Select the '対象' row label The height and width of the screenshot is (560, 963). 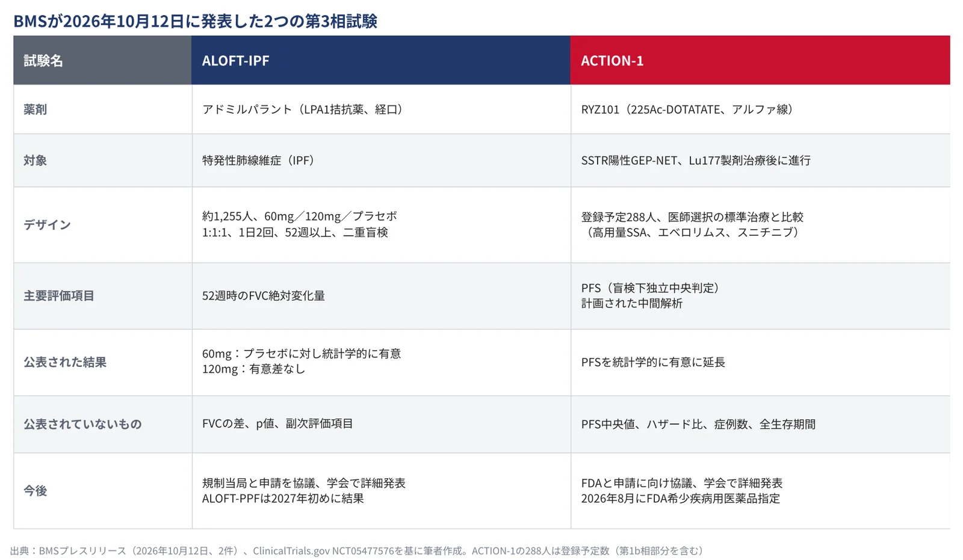36,161
